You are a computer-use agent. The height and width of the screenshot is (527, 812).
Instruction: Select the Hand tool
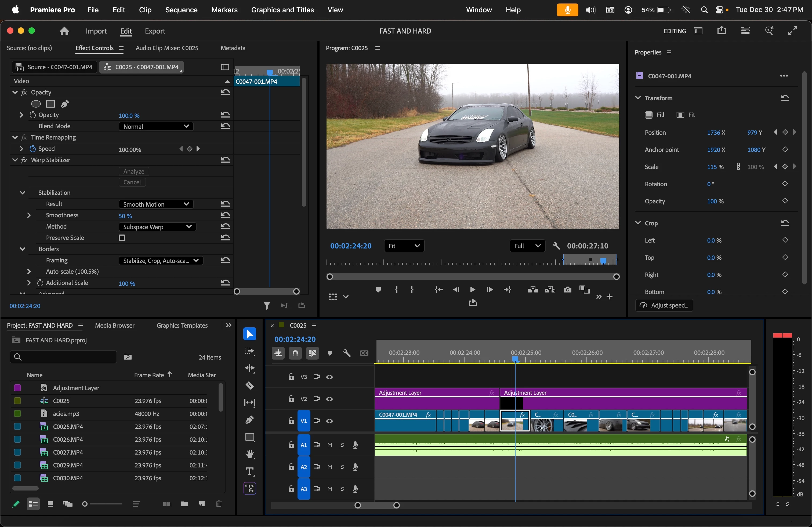(x=250, y=454)
